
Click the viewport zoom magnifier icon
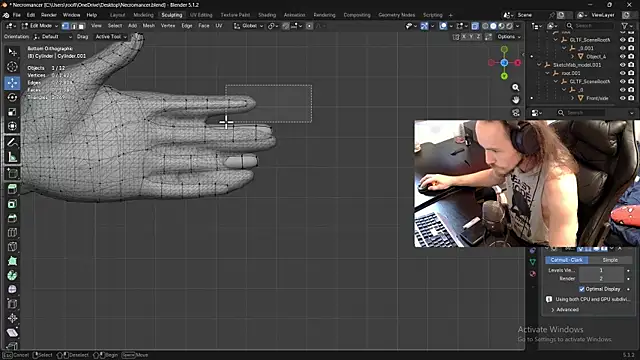516,87
